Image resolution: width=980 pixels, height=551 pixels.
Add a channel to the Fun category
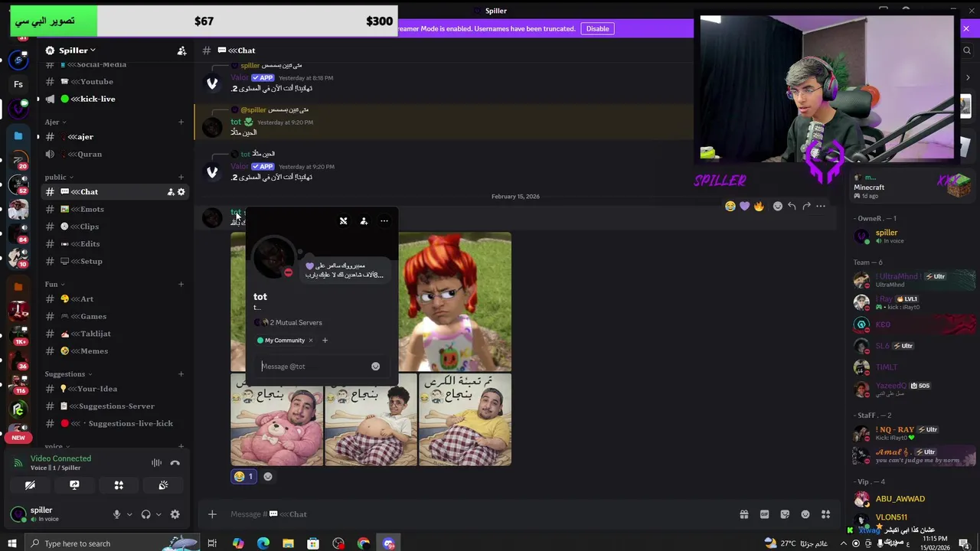coord(181,284)
